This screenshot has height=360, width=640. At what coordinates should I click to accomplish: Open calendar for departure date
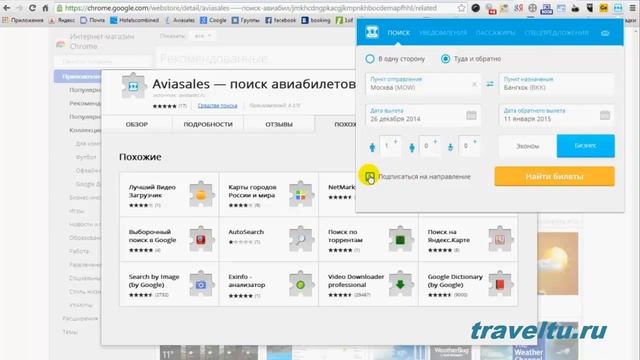(x=471, y=115)
